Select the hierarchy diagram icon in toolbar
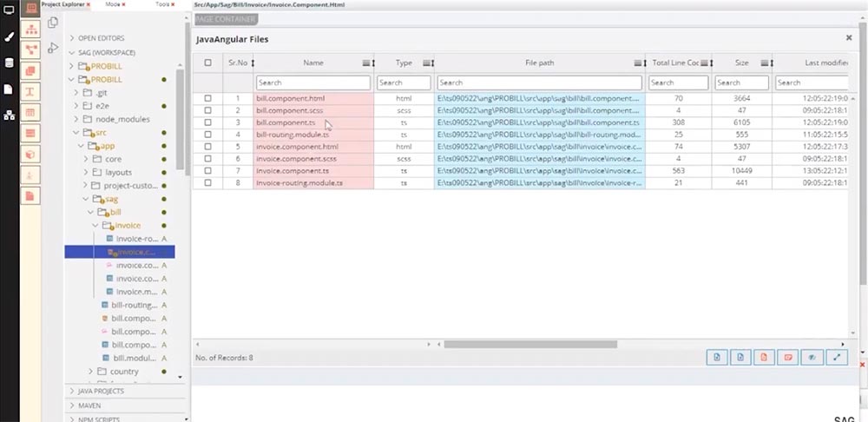The image size is (868, 422). [x=31, y=30]
